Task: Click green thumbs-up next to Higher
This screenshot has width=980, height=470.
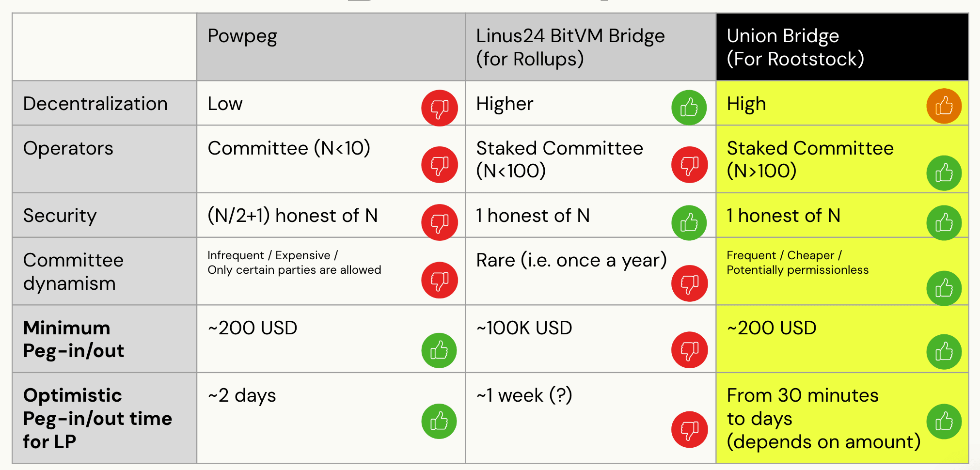Action: tap(689, 108)
